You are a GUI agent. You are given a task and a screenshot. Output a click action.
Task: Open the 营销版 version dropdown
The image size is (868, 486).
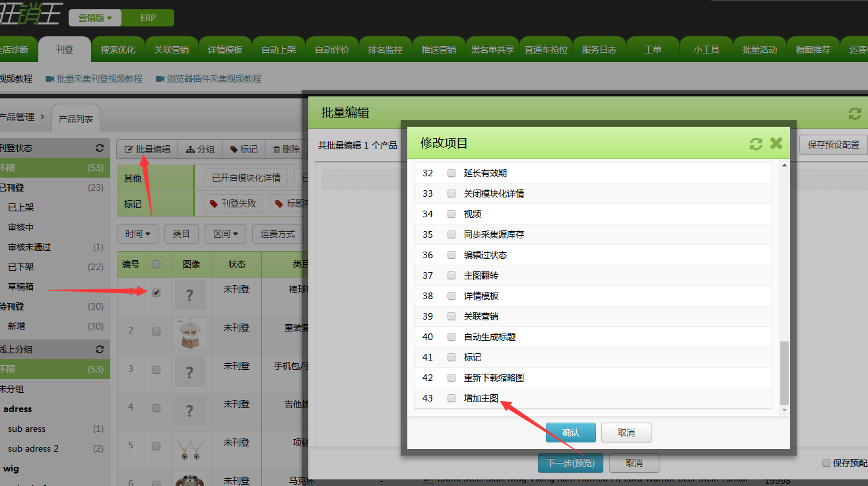(x=94, y=18)
